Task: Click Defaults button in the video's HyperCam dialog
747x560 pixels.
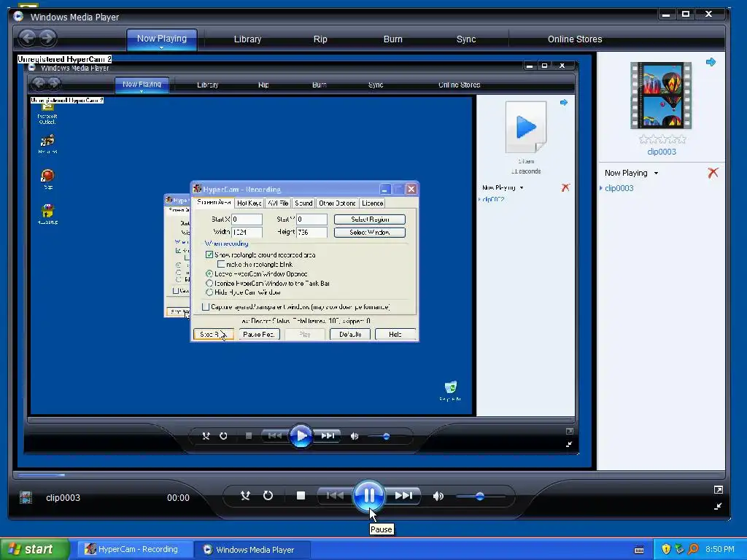Action: (x=350, y=334)
